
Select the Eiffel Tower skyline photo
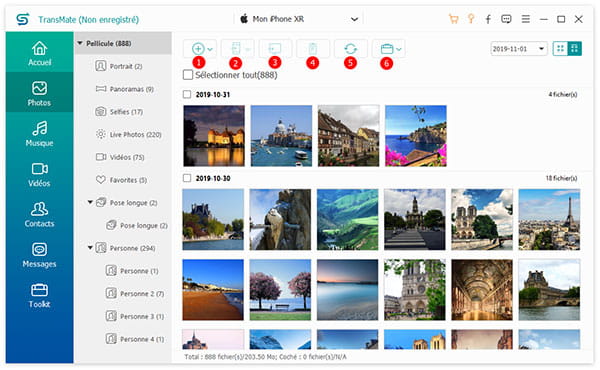549,220
